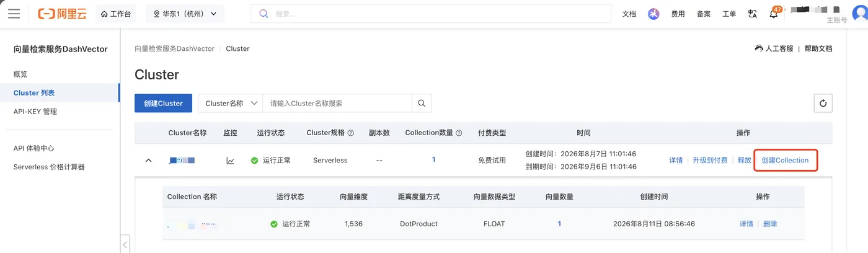Open the Cluster名称 filter dropdown
Screen dimensions: 868x253
tap(231, 104)
